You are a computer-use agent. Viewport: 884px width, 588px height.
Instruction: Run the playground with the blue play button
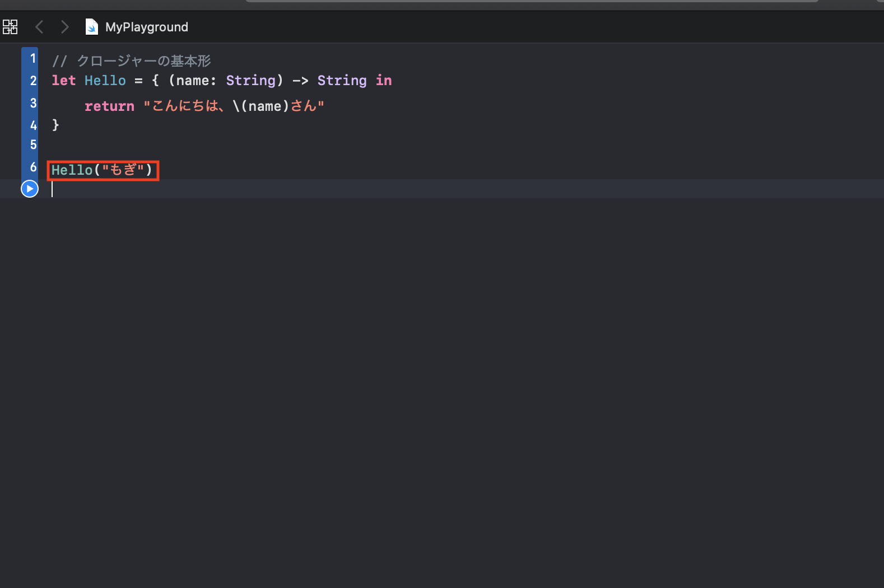[x=30, y=189]
